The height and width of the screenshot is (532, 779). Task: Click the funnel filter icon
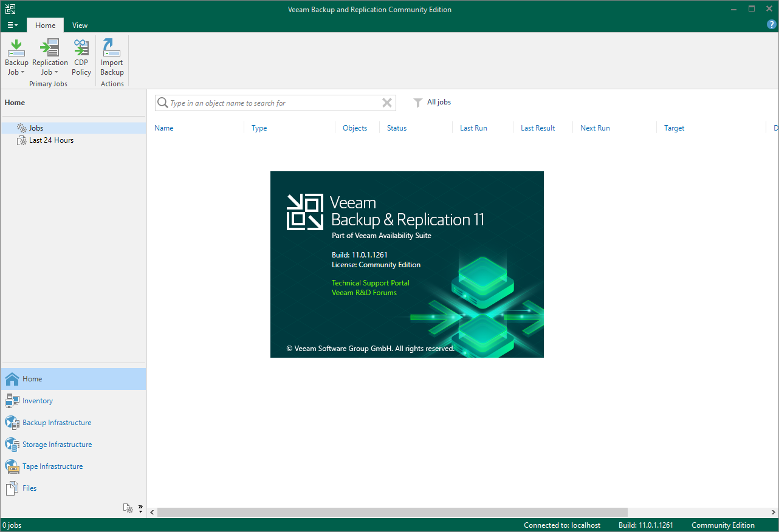[418, 103]
